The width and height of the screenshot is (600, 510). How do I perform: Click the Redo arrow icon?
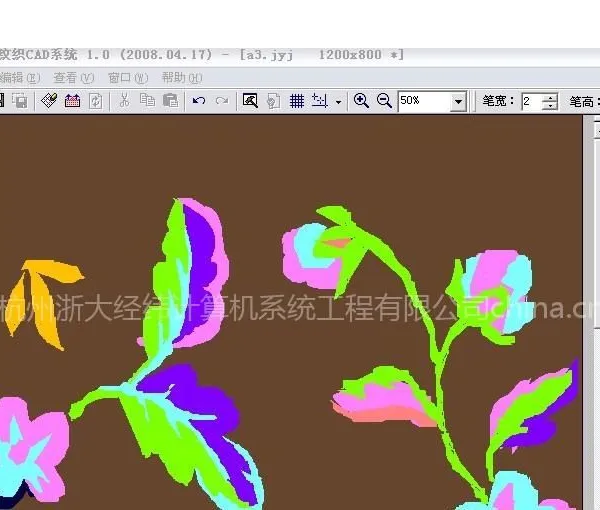click(222, 101)
